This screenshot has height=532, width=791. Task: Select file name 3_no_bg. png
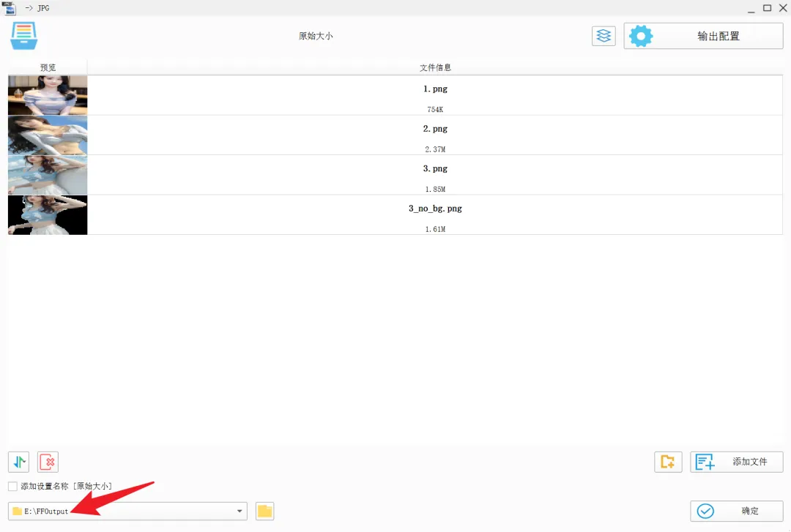(x=435, y=209)
